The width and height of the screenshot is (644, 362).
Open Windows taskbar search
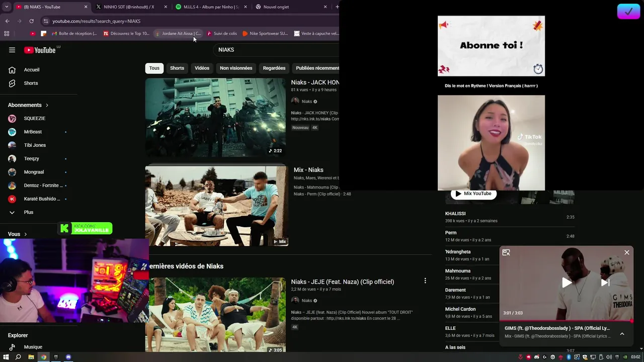(18, 357)
